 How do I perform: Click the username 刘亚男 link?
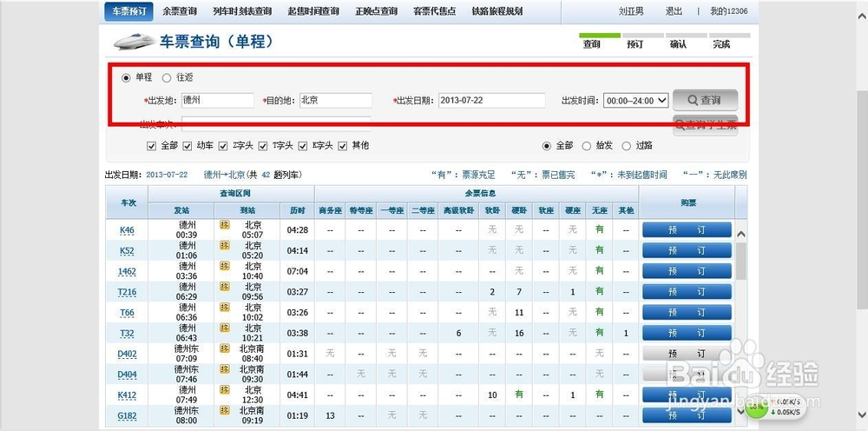click(x=630, y=11)
